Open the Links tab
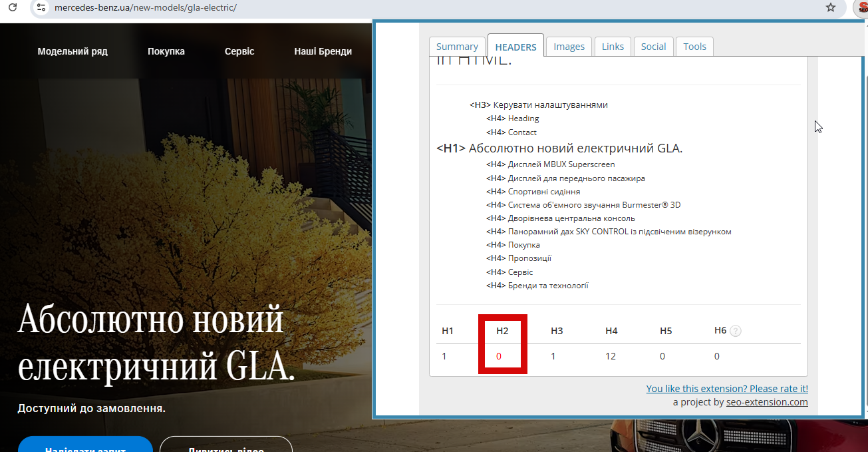Viewport: 868px width, 452px height. 613,47
